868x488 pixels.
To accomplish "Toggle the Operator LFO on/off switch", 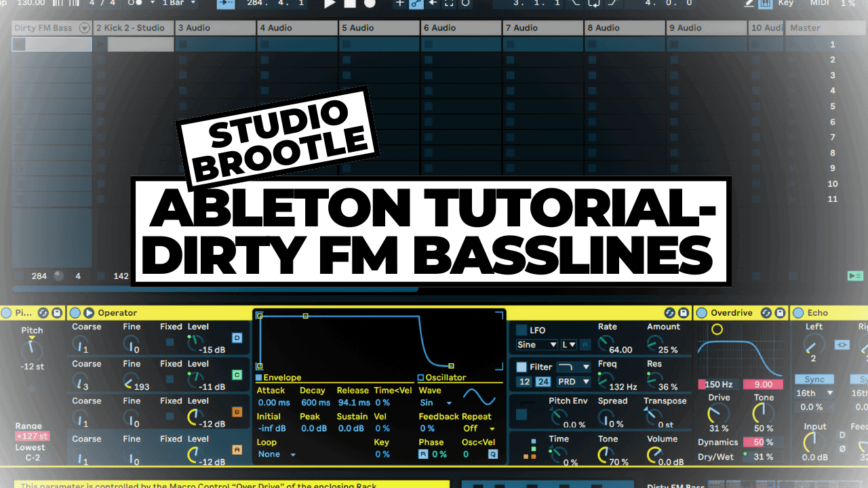I will click(521, 329).
